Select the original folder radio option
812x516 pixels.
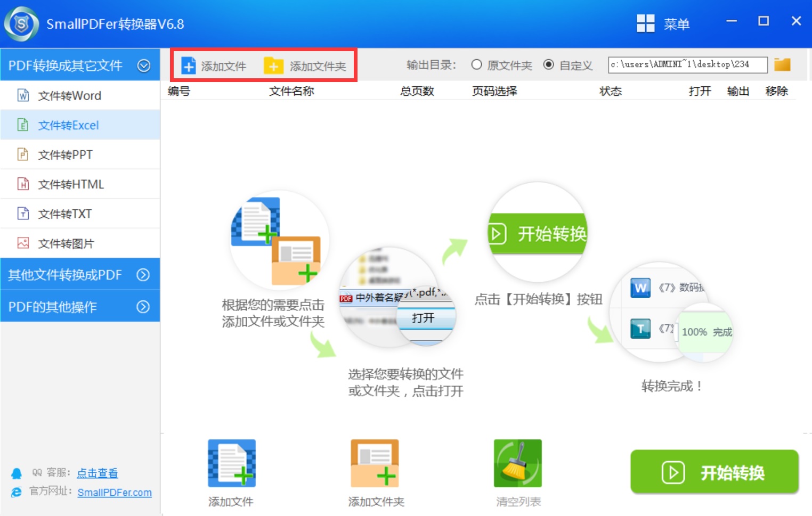tap(477, 65)
